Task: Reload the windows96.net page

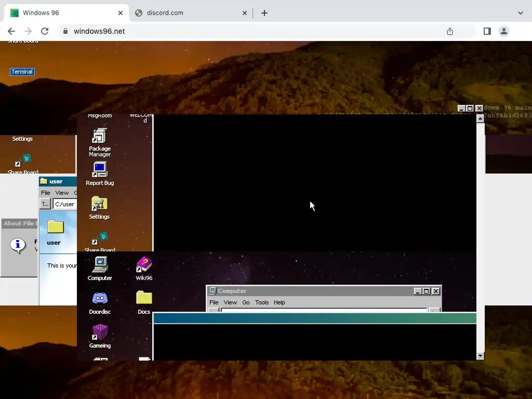Action: [45, 31]
